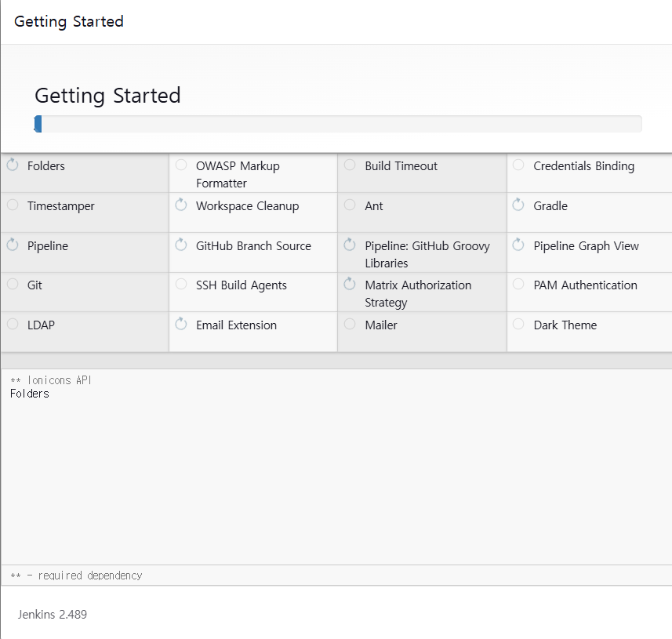The width and height of the screenshot is (672, 639).
Task: Click the 'Workspace Cleanup' plugin name
Action: 247,206
